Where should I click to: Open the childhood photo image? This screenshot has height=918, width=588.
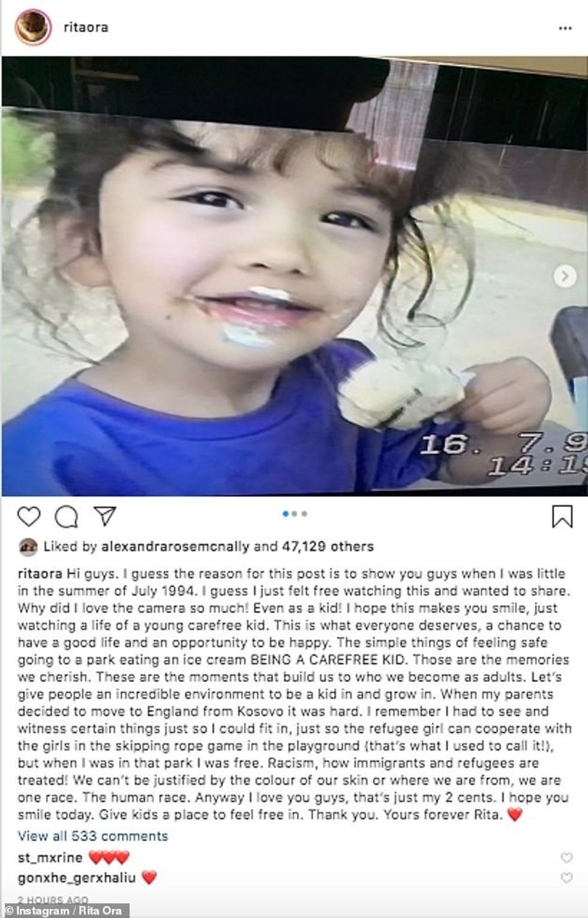tap(294, 276)
